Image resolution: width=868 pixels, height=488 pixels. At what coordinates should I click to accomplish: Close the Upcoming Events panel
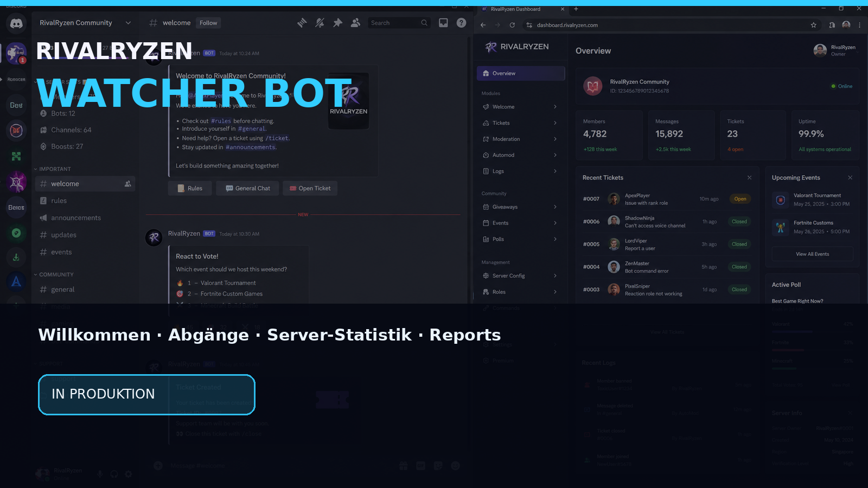point(850,178)
